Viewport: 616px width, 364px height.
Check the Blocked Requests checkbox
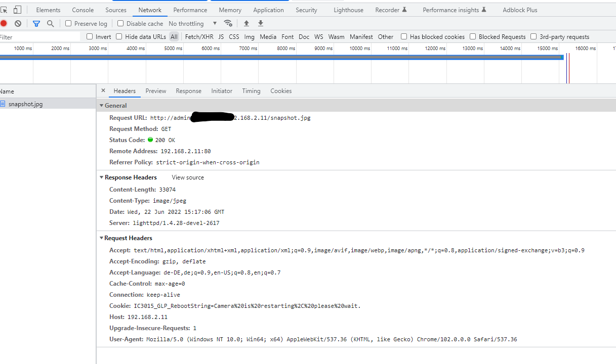point(473,36)
